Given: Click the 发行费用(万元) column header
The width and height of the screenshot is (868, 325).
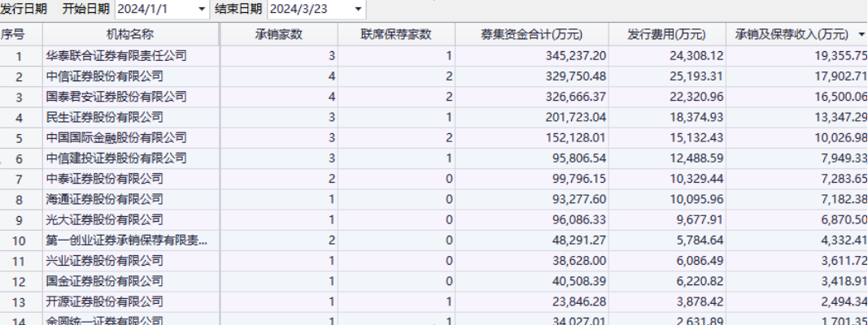Looking at the screenshot, I should 666,35.
